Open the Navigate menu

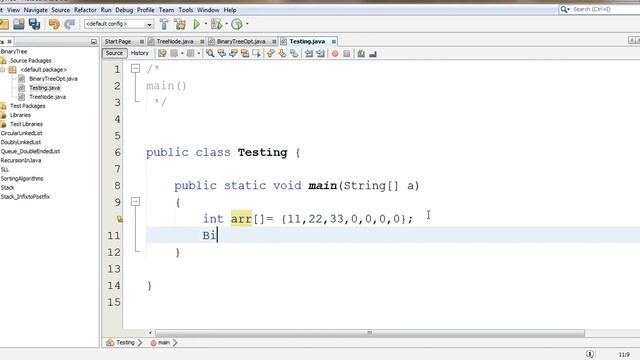click(36, 10)
